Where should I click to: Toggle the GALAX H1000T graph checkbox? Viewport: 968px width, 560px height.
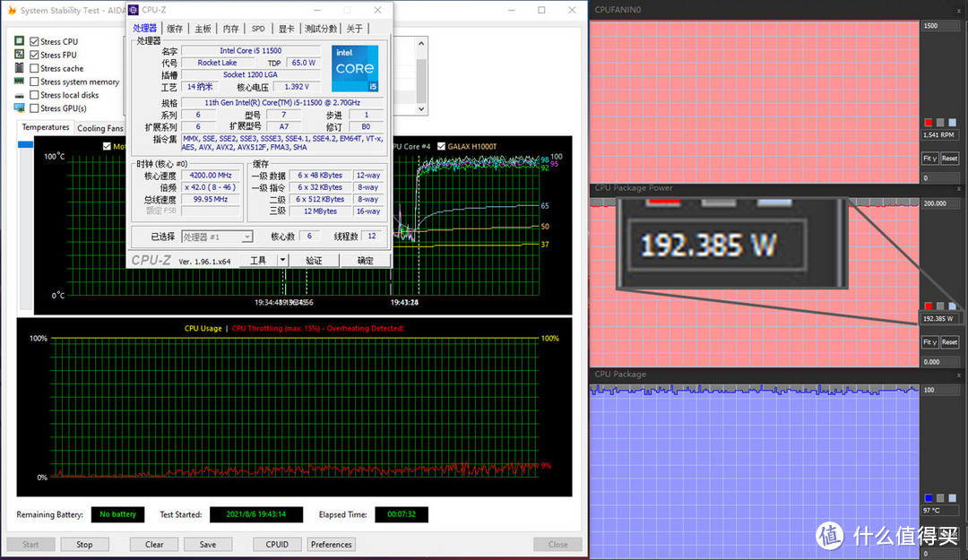(x=441, y=146)
